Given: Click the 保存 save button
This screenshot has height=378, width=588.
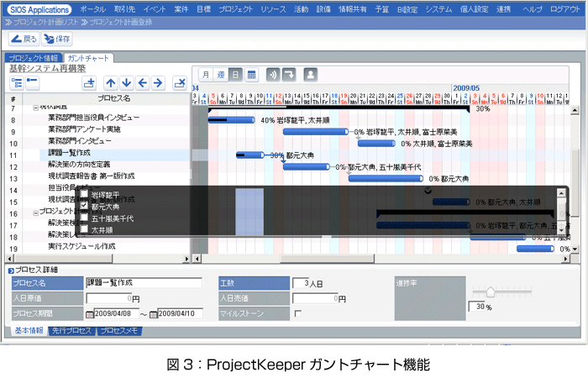Looking at the screenshot, I should (x=57, y=39).
